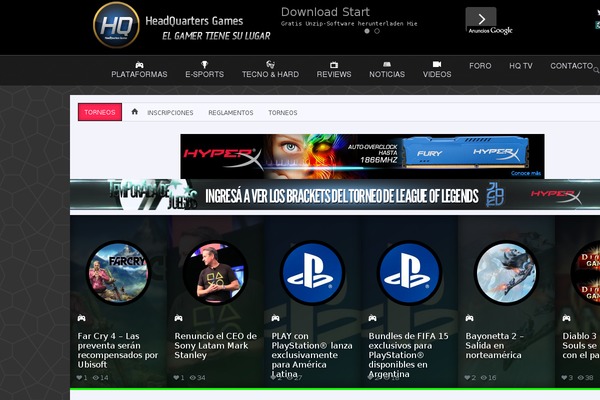The image size is (600, 400).
Task: Open the NOTICIAS menu
Action: click(387, 74)
